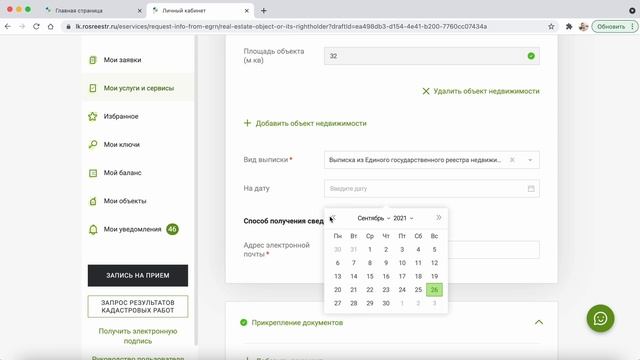
Task: Open Получить электронную подпись link
Action: pos(138,336)
